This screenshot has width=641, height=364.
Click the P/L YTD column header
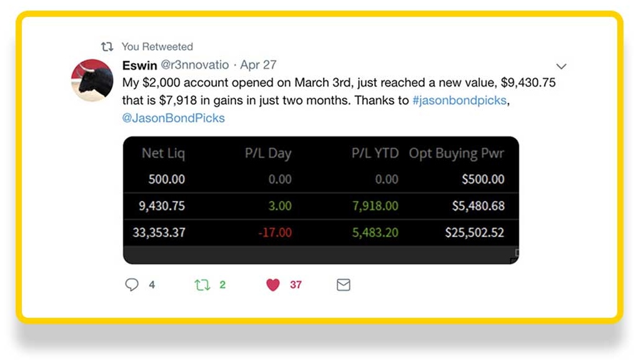tap(375, 153)
